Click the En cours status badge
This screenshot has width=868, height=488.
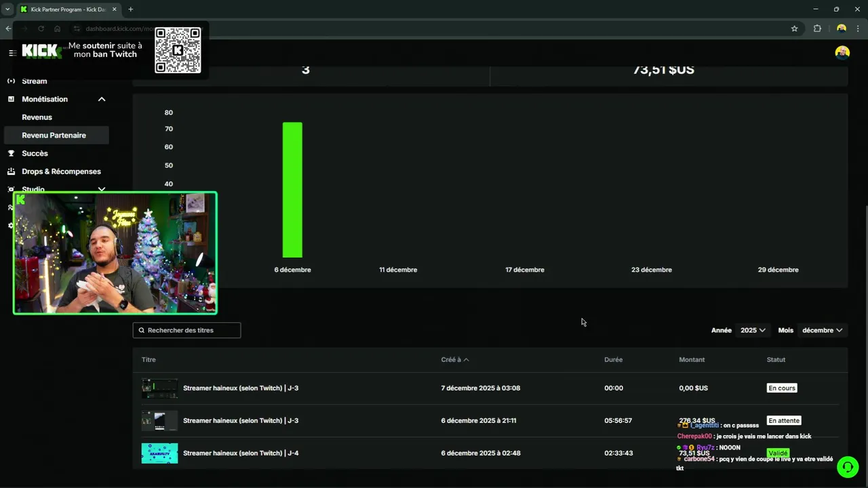pyautogui.click(x=782, y=388)
